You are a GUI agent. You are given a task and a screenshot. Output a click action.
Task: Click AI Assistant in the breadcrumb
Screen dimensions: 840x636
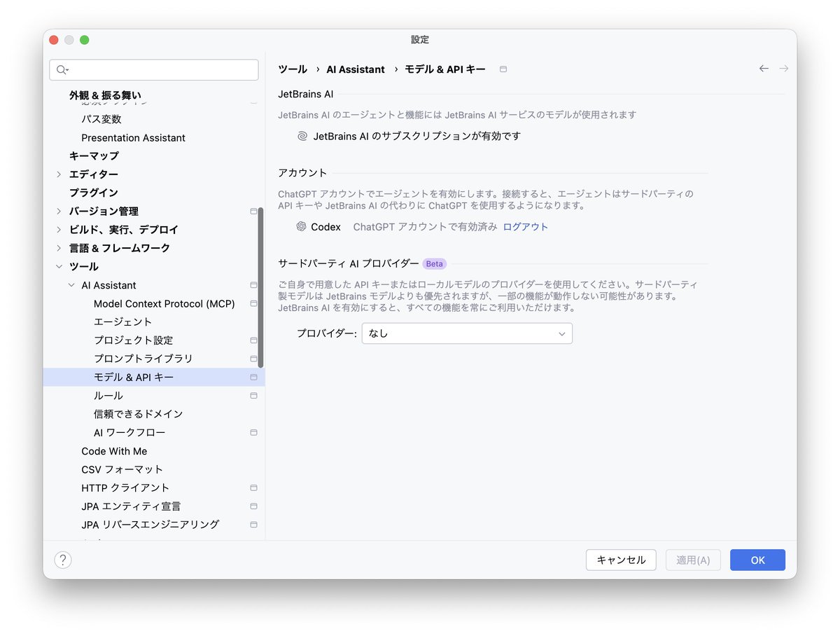(356, 69)
